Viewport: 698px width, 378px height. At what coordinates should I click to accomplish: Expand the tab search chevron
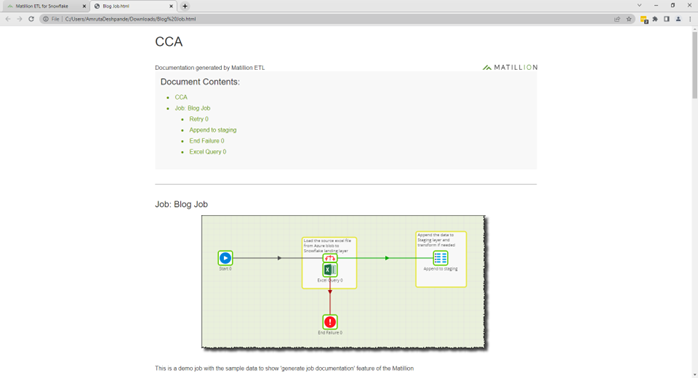pyautogui.click(x=639, y=5)
